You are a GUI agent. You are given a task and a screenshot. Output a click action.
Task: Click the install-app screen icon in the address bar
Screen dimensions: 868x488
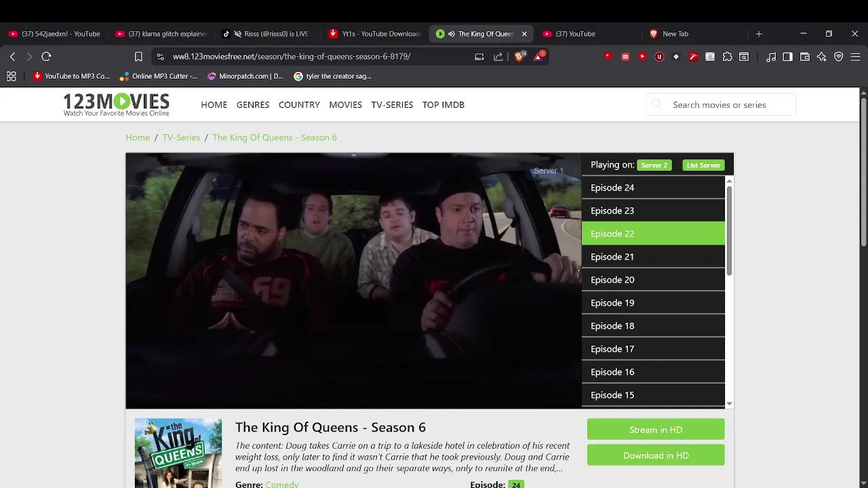[x=479, y=57]
